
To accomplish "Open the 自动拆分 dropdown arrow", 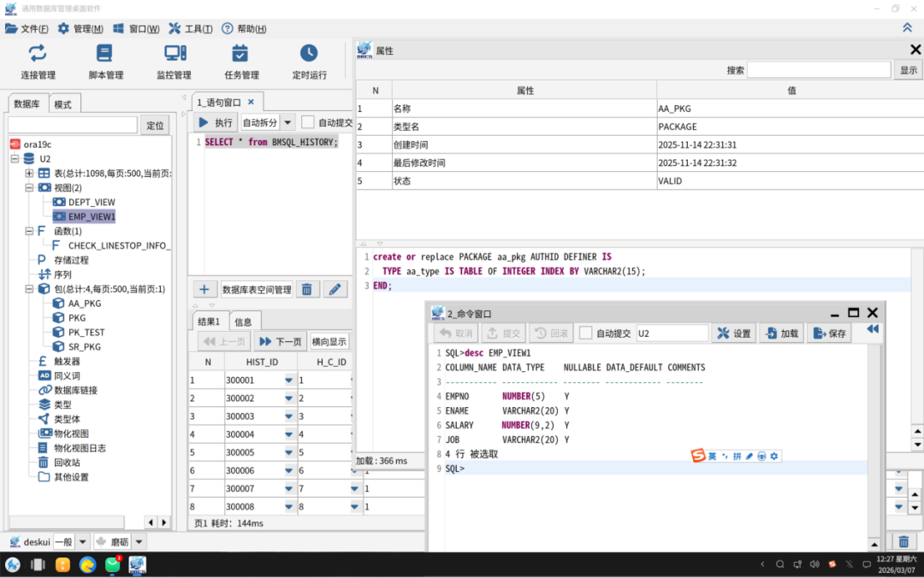I will pyautogui.click(x=287, y=122).
